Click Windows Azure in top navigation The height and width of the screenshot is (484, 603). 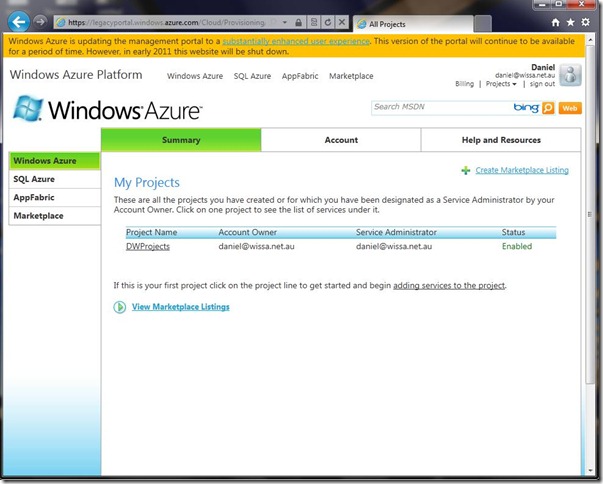pyautogui.click(x=195, y=76)
